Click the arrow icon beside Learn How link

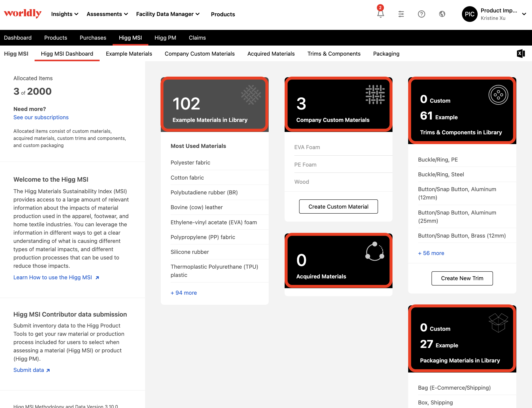tap(97, 278)
